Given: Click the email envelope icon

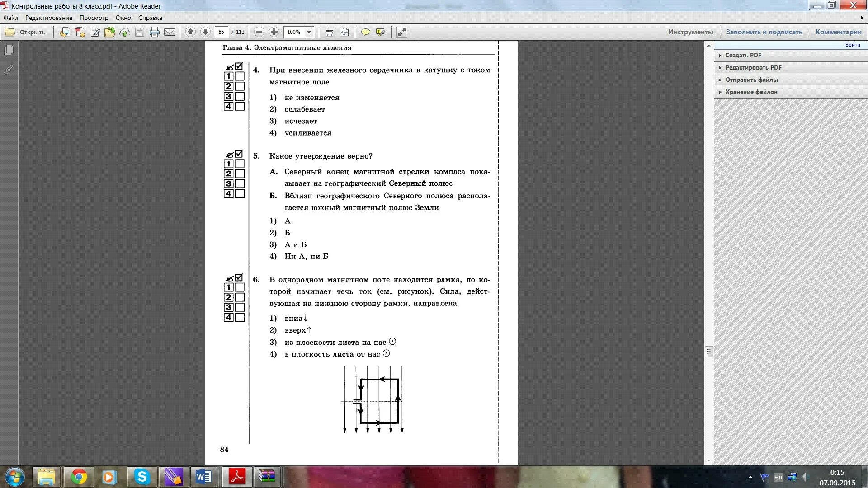Looking at the screenshot, I should (x=170, y=32).
